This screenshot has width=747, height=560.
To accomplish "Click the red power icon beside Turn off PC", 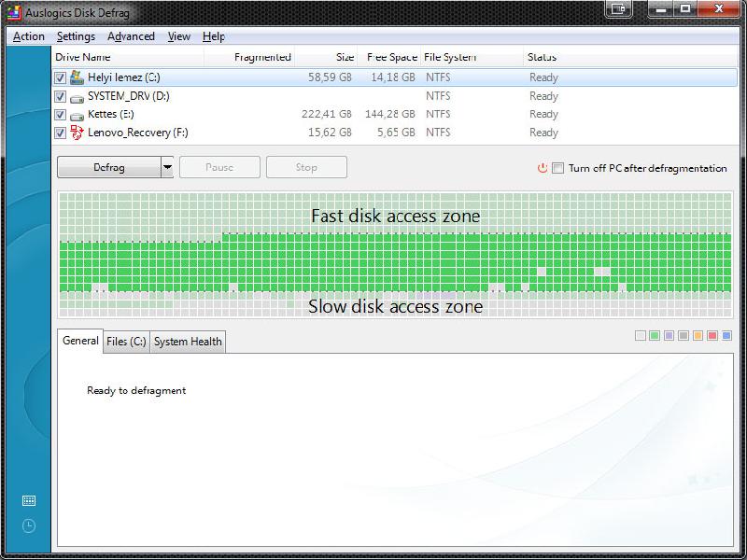I will (x=543, y=168).
